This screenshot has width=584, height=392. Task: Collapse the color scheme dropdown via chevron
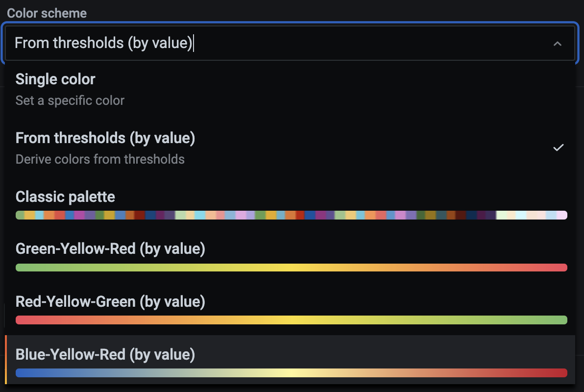[x=558, y=43]
